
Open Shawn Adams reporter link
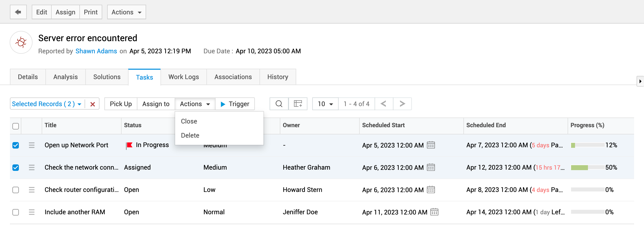96,51
